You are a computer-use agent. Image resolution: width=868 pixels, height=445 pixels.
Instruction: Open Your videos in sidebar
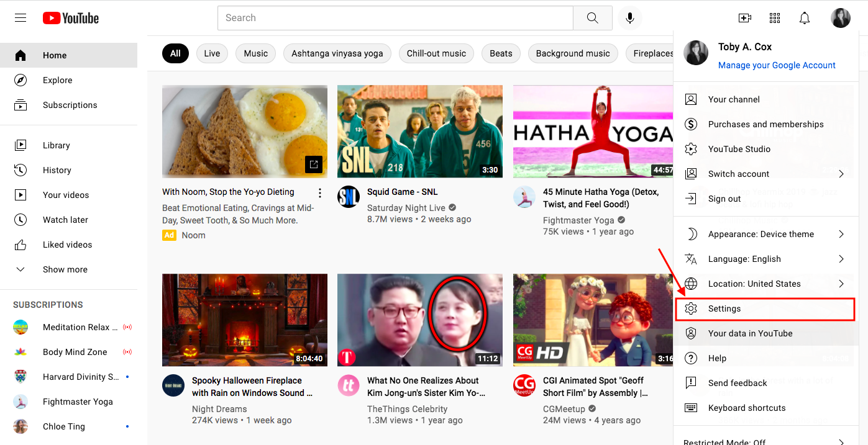pyautogui.click(x=68, y=195)
